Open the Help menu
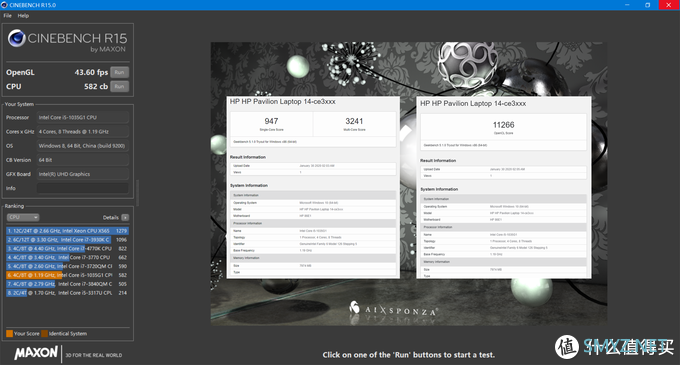 pyautogui.click(x=23, y=16)
